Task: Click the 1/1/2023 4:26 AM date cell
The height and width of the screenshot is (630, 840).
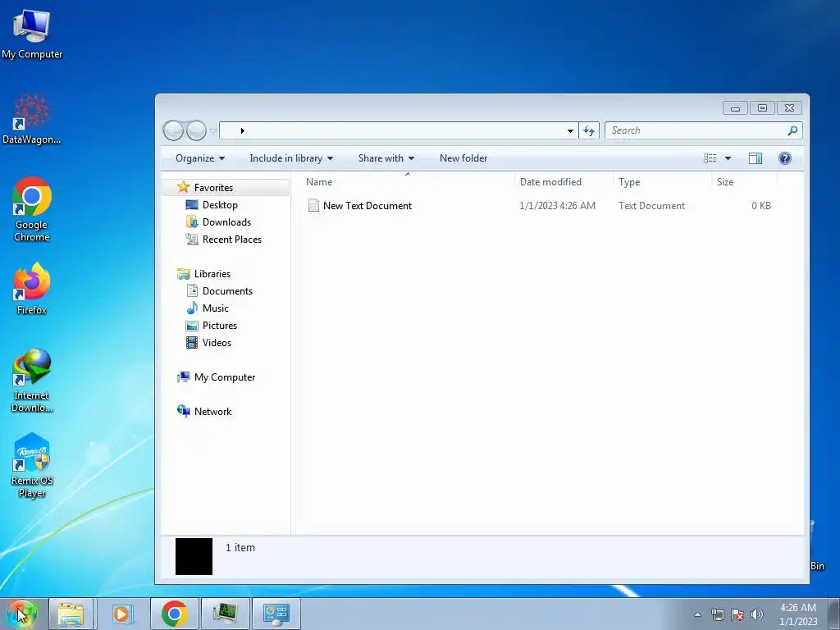Action: point(557,206)
